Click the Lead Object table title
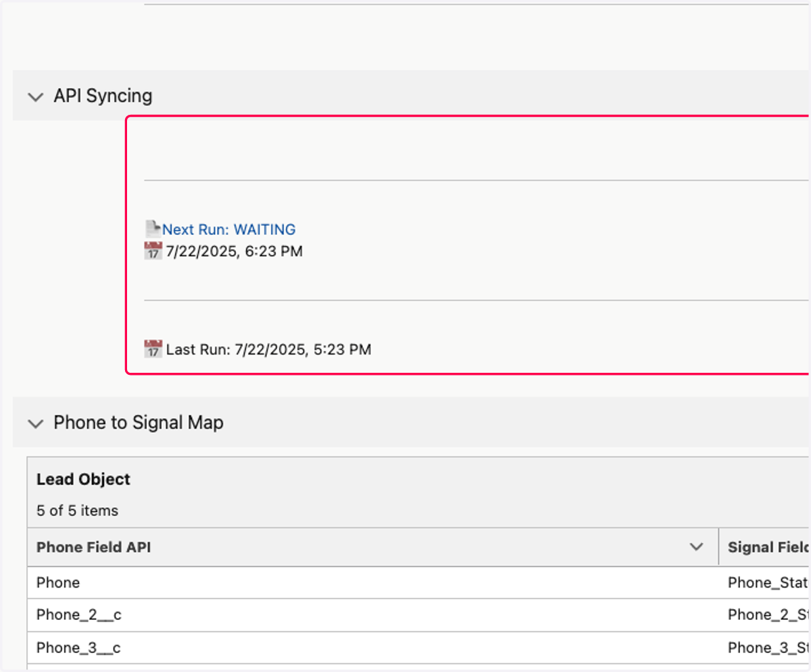This screenshot has width=811, height=672. [x=83, y=480]
